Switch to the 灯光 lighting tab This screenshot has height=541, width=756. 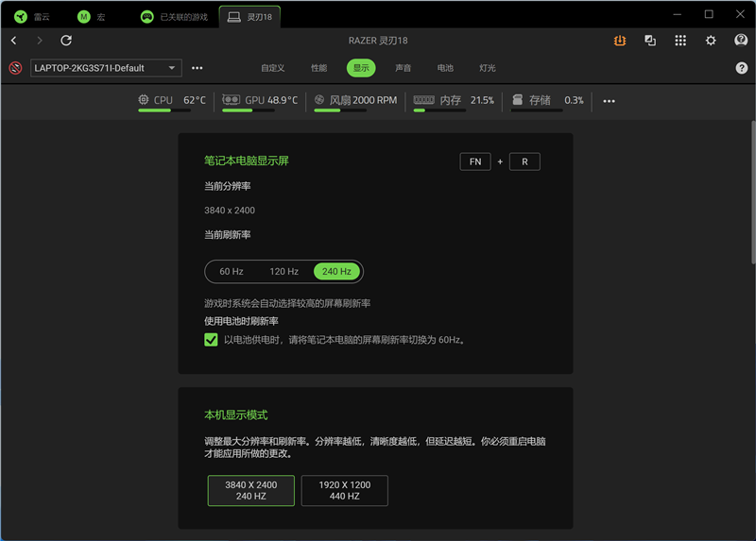pyautogui.click(x=488, y=68)
